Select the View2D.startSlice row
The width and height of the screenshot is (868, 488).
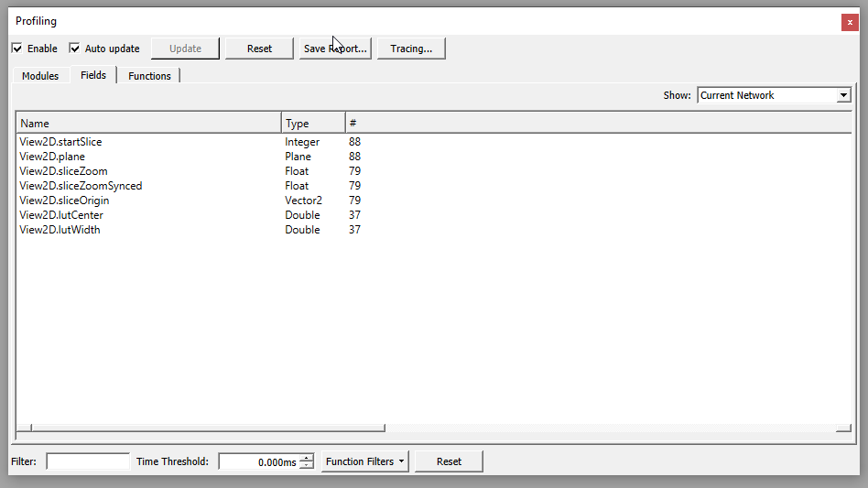click(62, 142)
